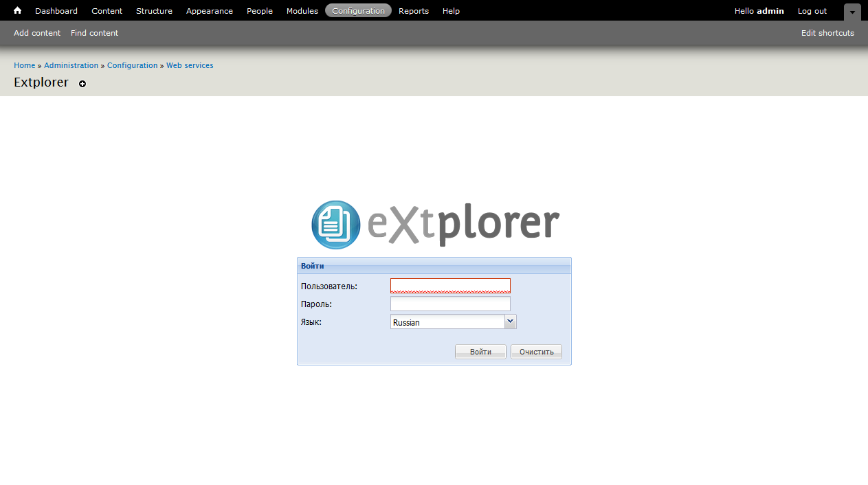Viewport: 868px width, 485px height.
Task: Click the Пароль password field
Action: click(450, 303)
